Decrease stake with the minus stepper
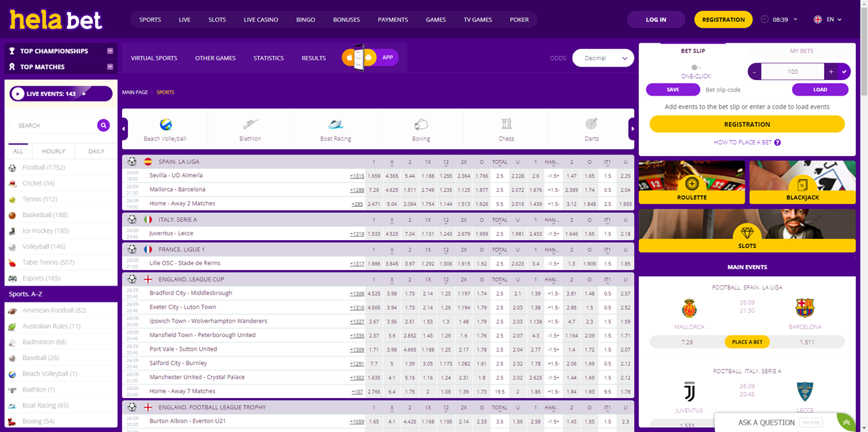Image resolution: width=868 pixels, height=432 pixels. 754,71
